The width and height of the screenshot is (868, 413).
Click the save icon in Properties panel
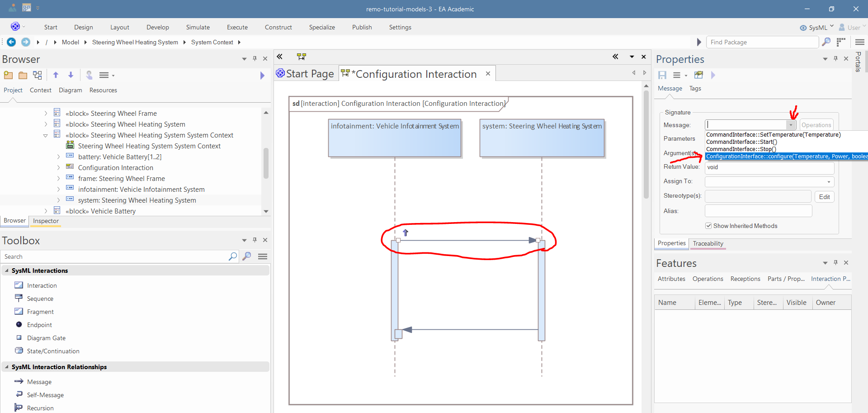(662, 75)
